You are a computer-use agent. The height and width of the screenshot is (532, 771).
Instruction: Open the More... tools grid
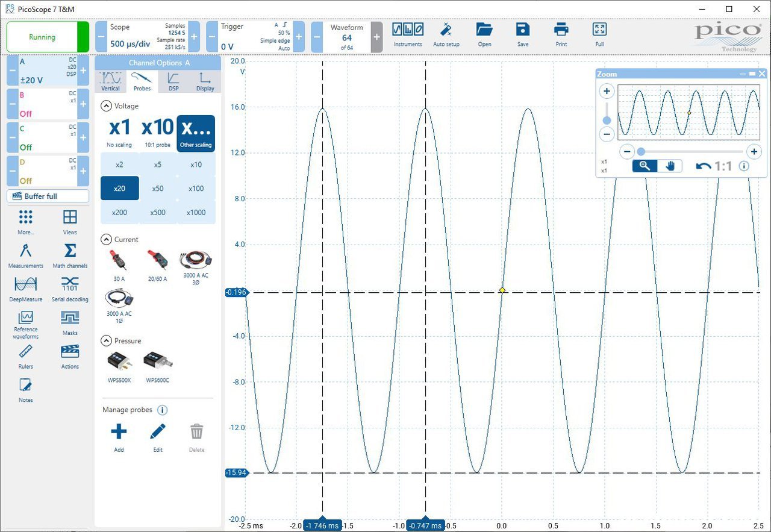tap(25, 222)
